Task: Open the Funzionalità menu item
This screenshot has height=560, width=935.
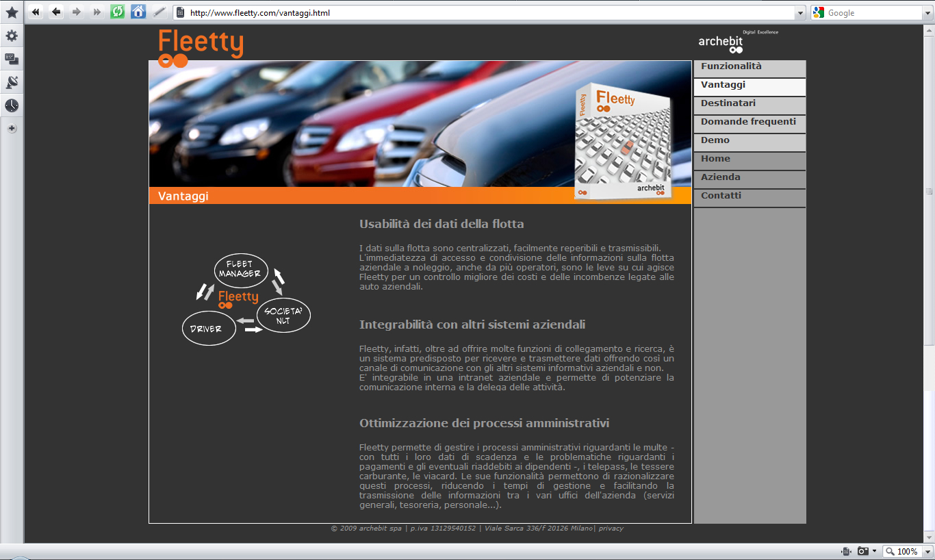Action: point(750,68)
